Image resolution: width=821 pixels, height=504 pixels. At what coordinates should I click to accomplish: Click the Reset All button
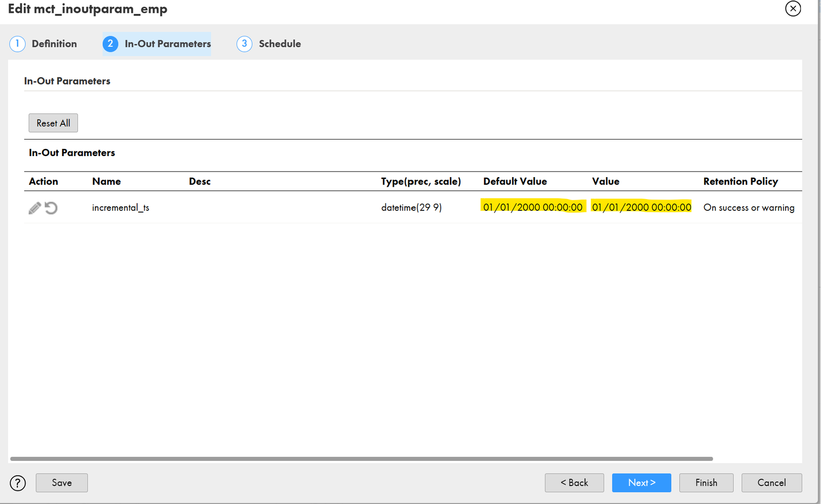53,123
